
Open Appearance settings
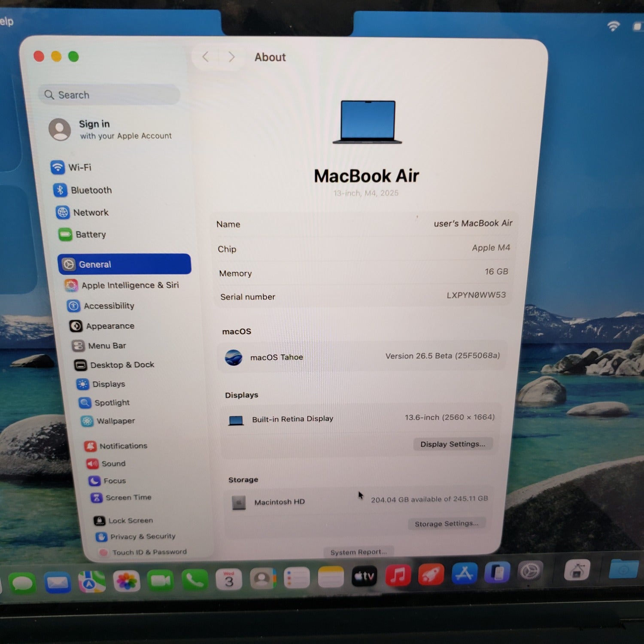coord(102,326)
